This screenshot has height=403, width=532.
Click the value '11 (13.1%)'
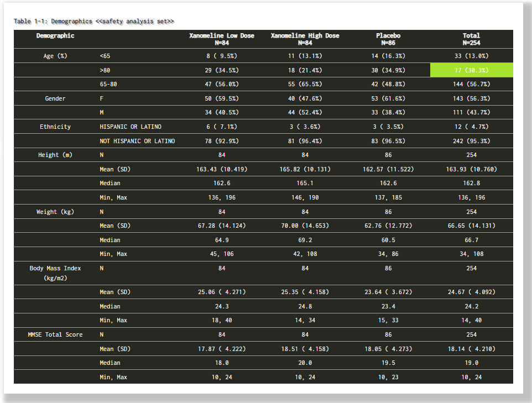tap(305, 56)
